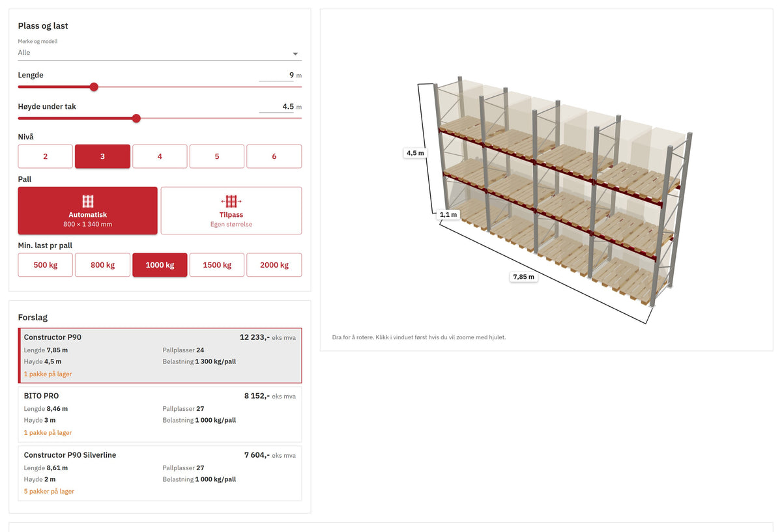Screen dimensions: 782x532
Task: Select the Constructor P90 Silverline suggestion card
Action: click(x=160, y=473)
